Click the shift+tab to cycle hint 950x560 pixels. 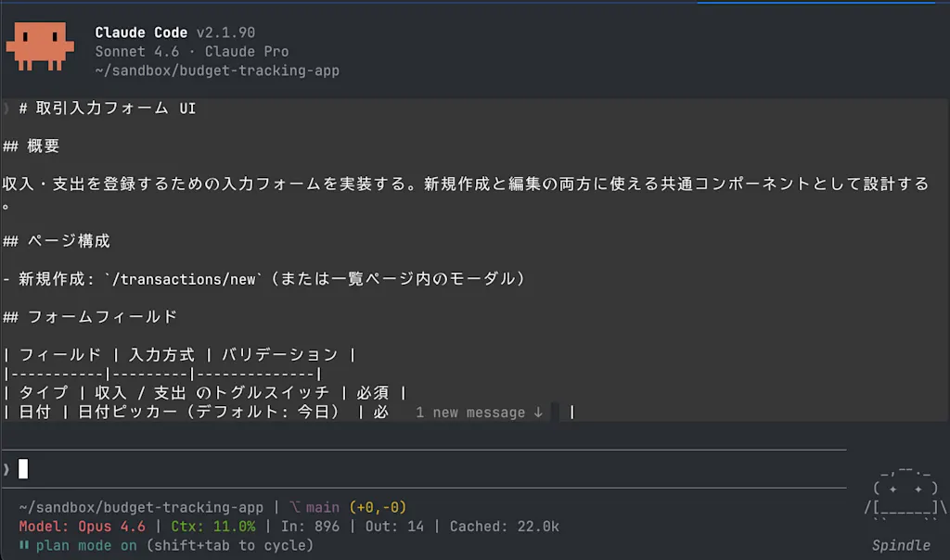tap(230, 545)
